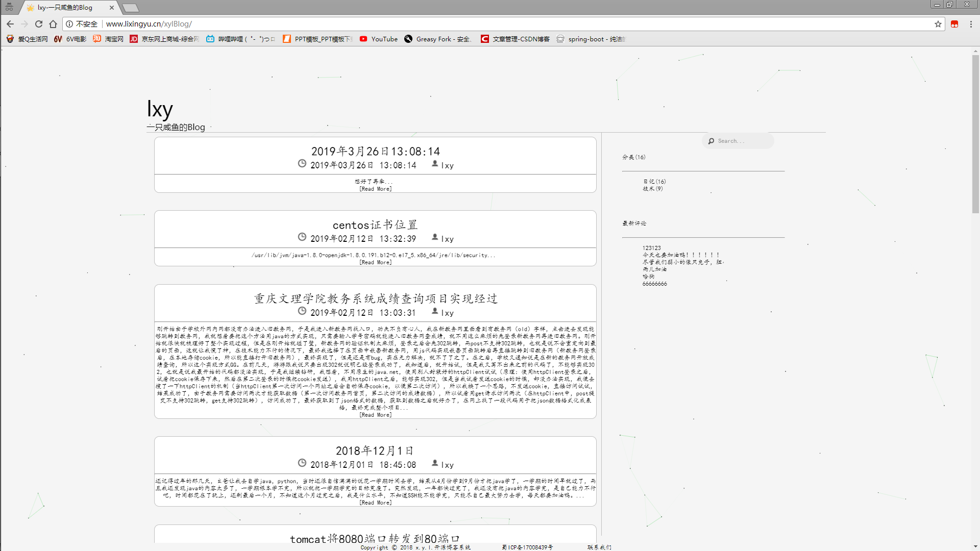Screen dimensions: 980x551
Task: Click the scrollbar down arrow
Action: tap(975, 547)
